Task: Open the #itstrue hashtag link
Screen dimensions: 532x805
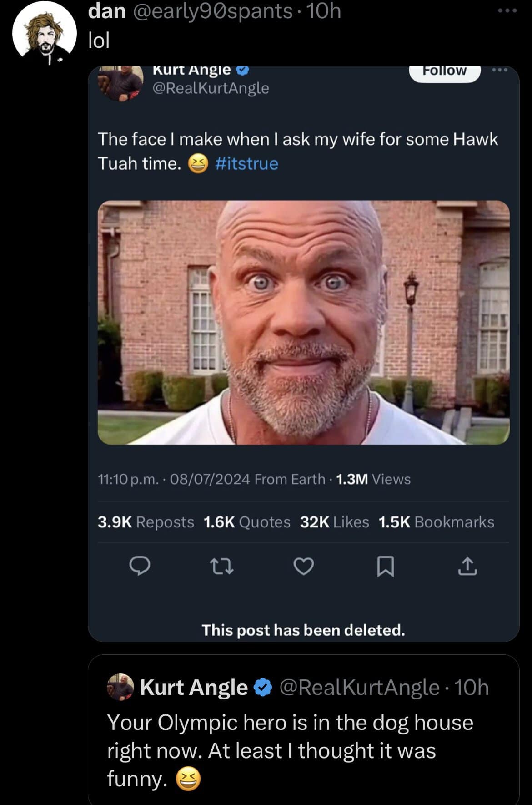Action: [246, 163]
